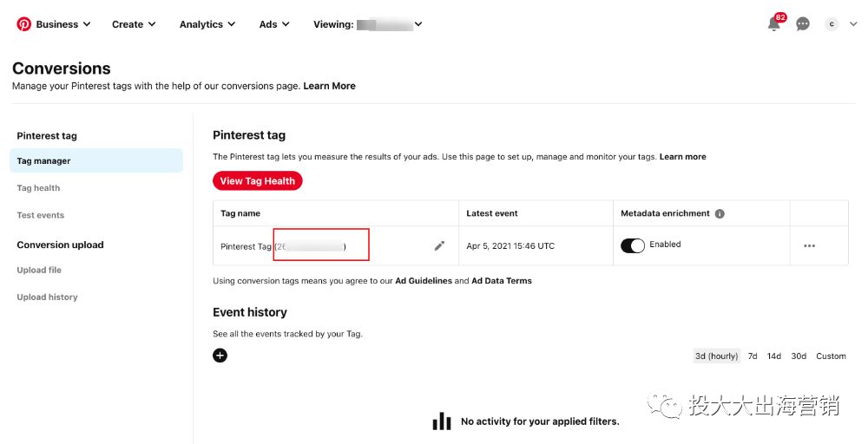Select Tag health in the sidebar
This screenshot has height=444, width=868.
[x=38, y=188]
